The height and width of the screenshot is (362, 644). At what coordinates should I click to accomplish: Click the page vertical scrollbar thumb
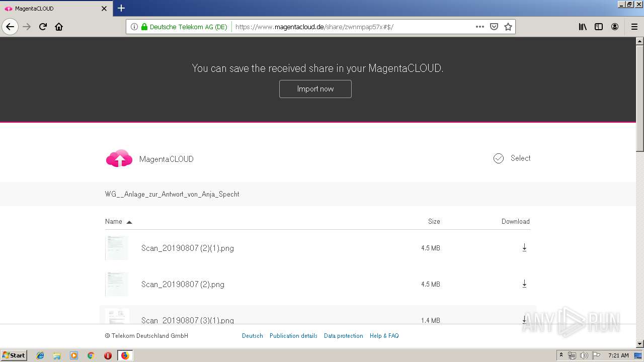coord(640,98)
